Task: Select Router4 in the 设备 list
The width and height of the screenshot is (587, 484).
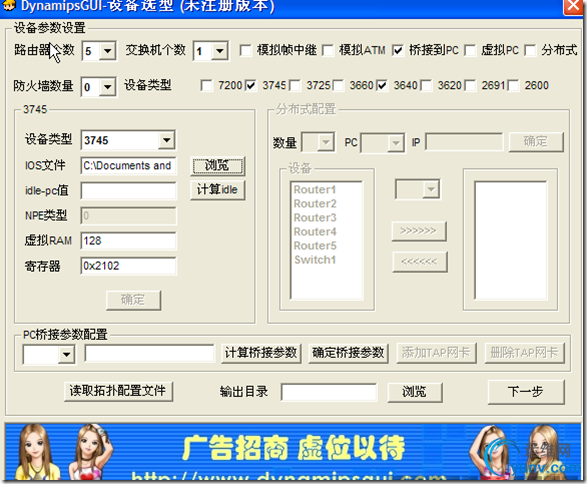Action: pyautogui.click(x=315, y=232)
